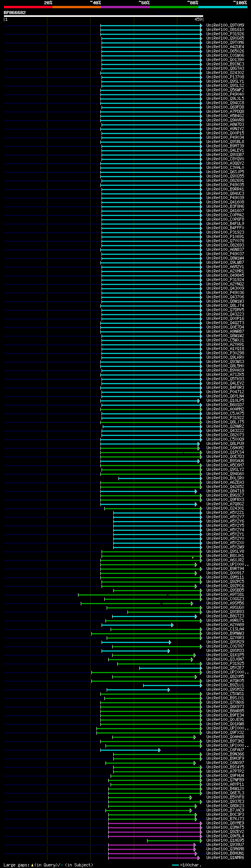This screenshot has height=868, width=251.
Task: Open hit UniRef100_P49035
Action: coord(225,185)
